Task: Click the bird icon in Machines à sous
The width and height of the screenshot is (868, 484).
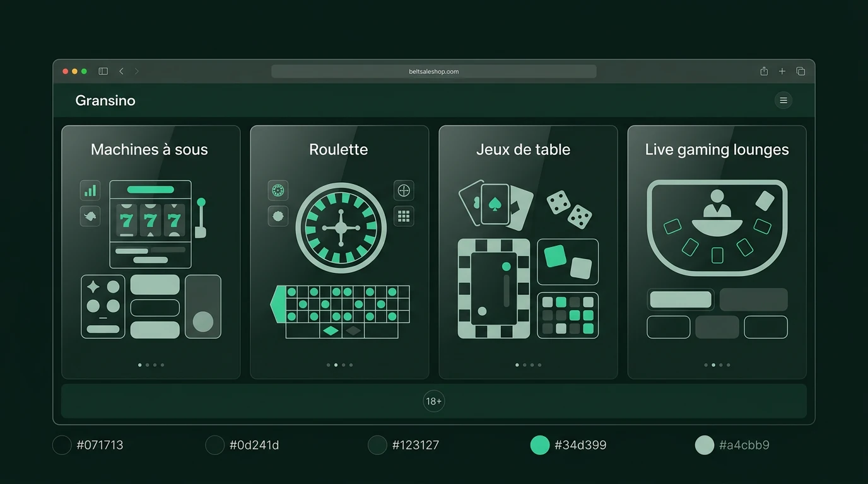Action: 90,216
